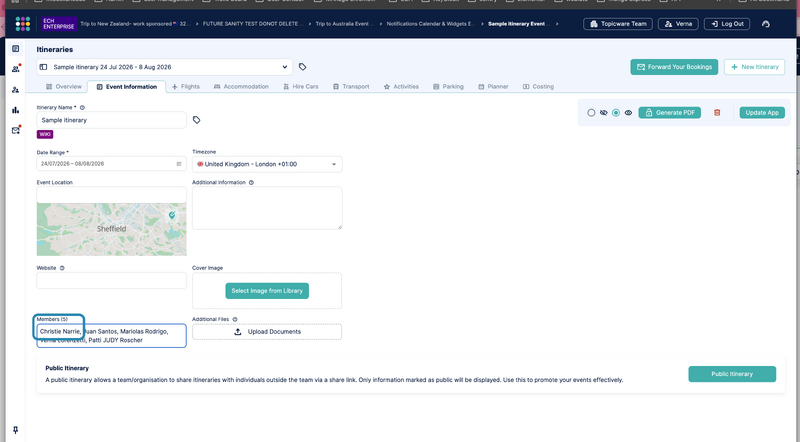This screenshot has height=442, width=800.
Task: Click the info icon beside Itinerary Name label
Action: click(x=82, y=108)
